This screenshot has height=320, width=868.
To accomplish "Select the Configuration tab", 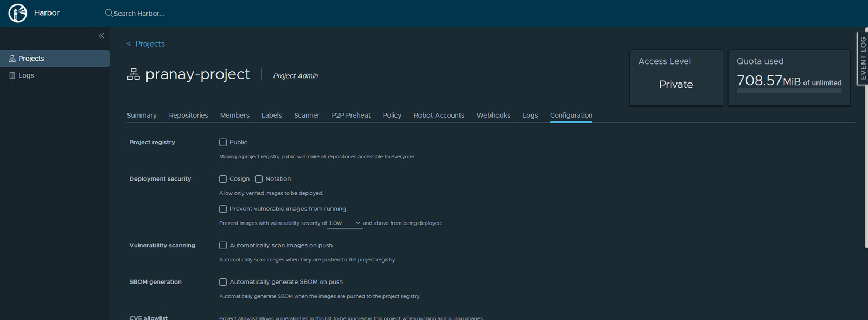I will pos(571,116).
